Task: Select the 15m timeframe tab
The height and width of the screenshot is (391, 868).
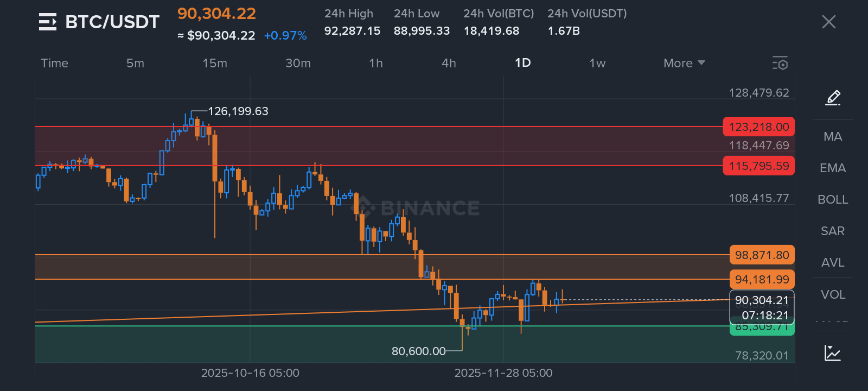Action: [215, 63]
